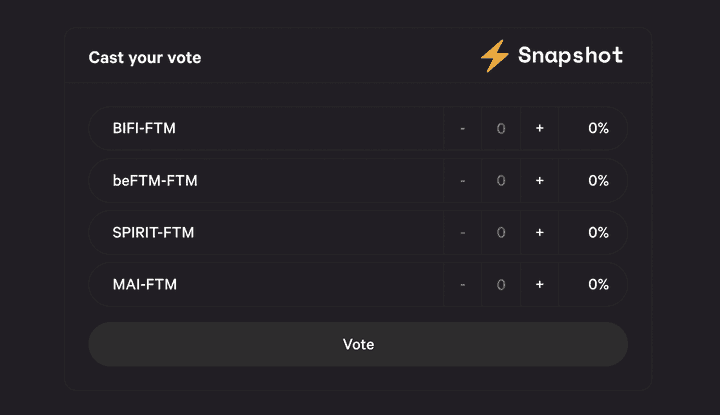Click the Snapshot lightning bolt logo
This screenshot has width=720, height=415.
pyautogui.click(x=494, y=56)
